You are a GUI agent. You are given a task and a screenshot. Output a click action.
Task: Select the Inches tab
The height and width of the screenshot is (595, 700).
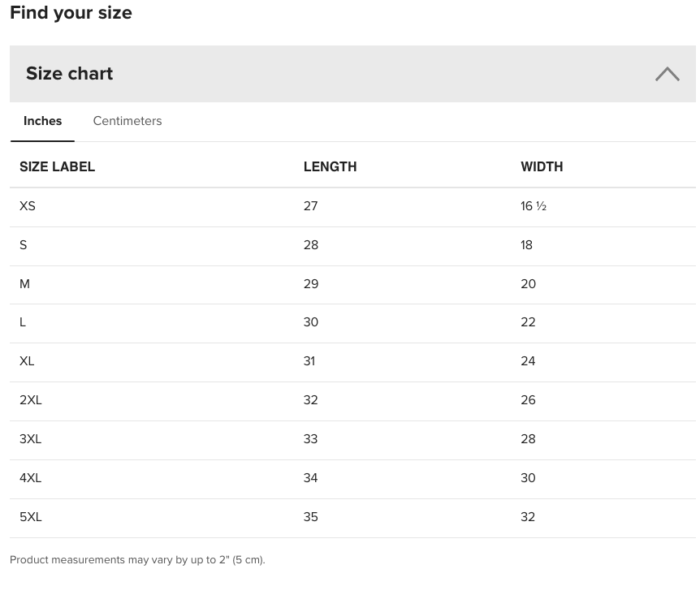42,121
